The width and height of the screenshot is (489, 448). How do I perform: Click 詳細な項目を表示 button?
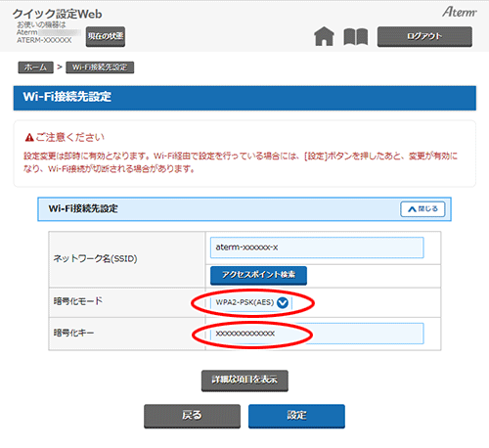pos(244,381)
